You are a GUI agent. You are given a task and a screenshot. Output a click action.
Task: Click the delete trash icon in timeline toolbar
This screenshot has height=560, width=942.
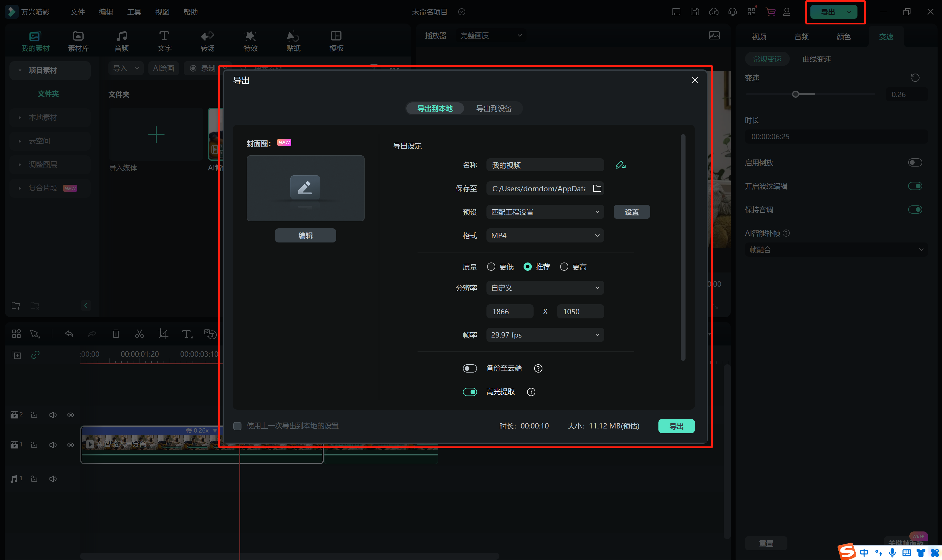(116, 334)
